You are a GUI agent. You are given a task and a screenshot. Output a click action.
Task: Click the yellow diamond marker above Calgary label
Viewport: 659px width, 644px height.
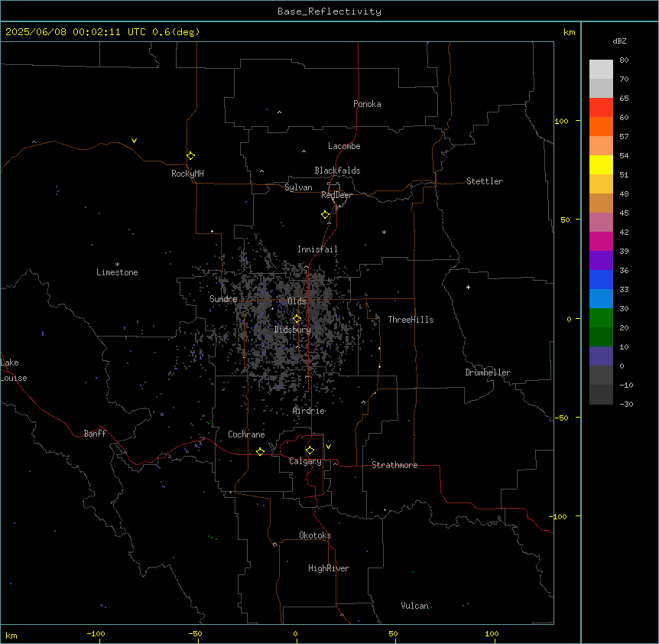[310, 450]
